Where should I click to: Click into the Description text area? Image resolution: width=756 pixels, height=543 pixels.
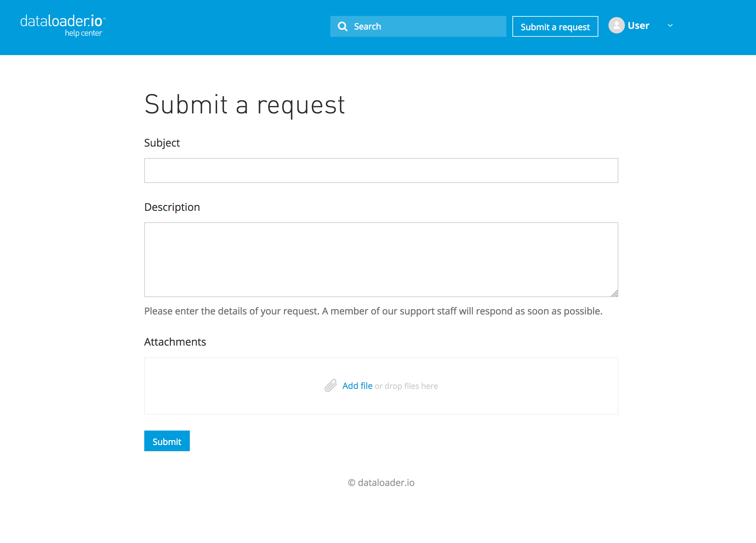(x=381, y=259)
